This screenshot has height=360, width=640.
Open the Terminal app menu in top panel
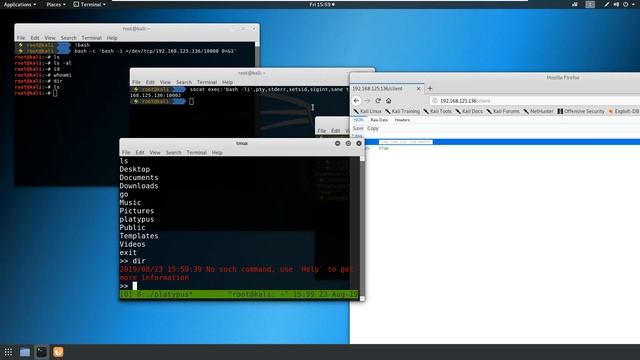[89, 4]
